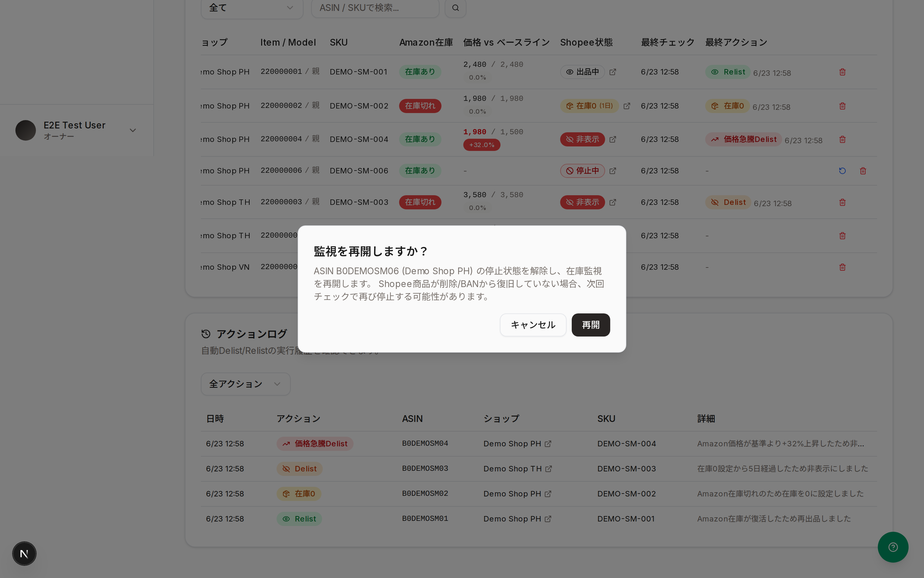Delete the DEMO-SM-001 row via trash icon
Screen dimensions: 924x578
[842, 72]
